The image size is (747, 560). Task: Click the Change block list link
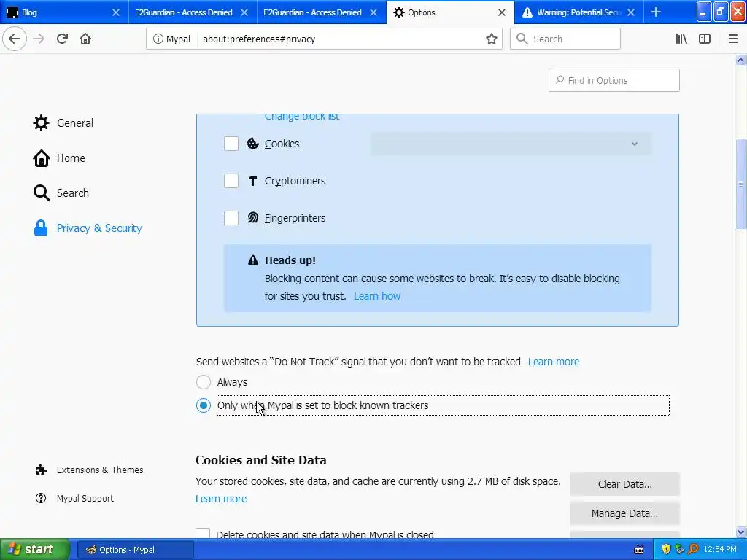[302, 117]
